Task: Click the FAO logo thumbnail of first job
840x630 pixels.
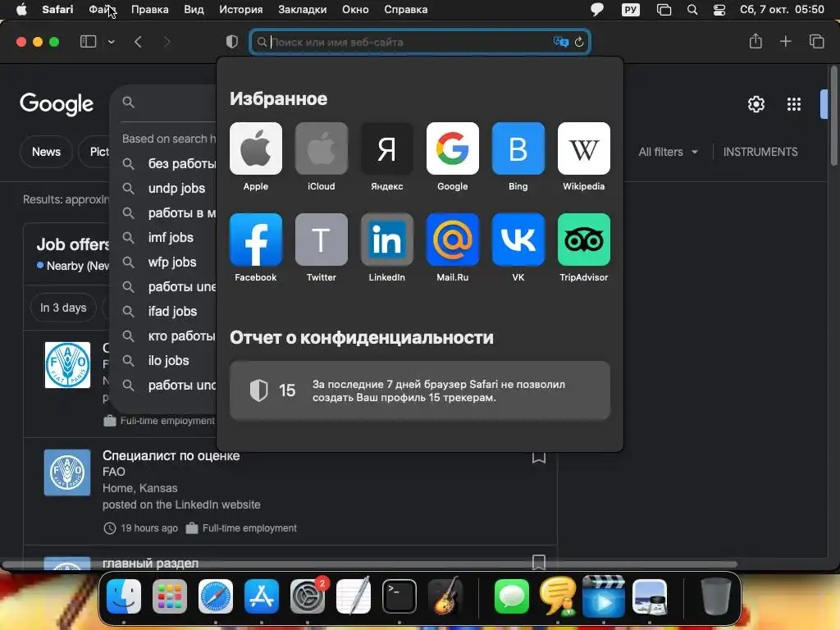Action: (67, 365)
